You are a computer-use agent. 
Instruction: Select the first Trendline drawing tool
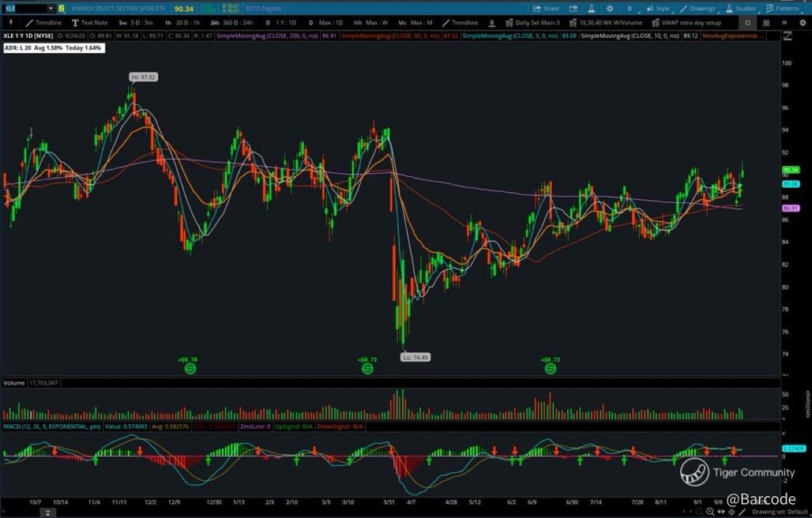click(44, 23)
